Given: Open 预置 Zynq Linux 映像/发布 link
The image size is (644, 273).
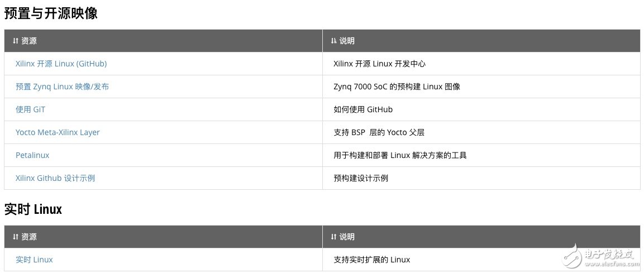Looking at the screenshot, I should (x=62, y=87).
